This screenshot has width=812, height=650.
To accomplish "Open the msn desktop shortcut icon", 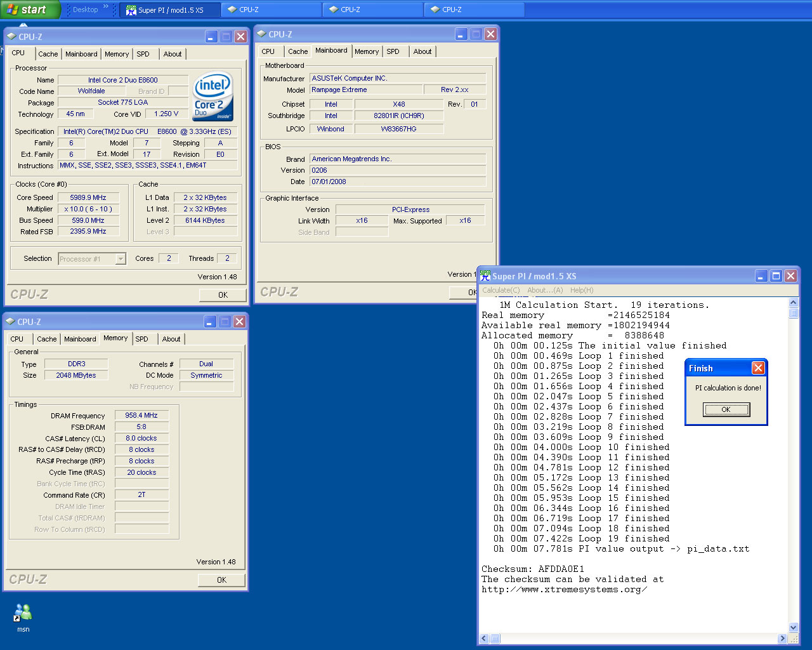I will pos(23,618).
